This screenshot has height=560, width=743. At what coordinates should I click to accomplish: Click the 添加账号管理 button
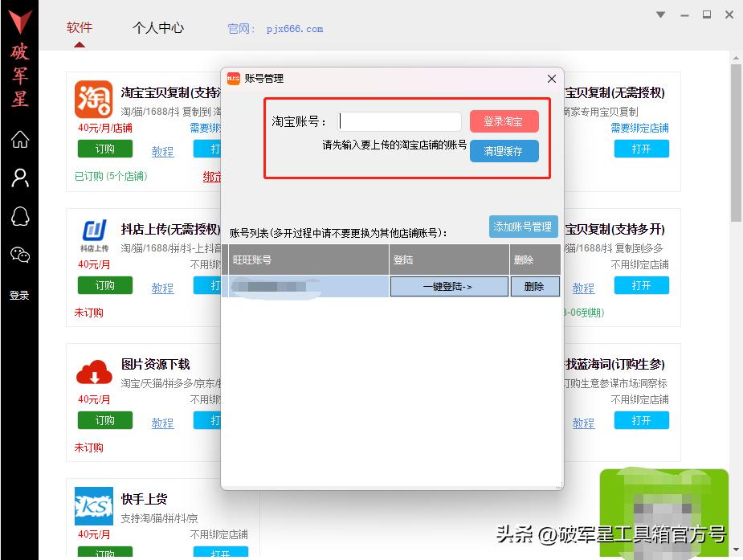pyautogui.click(x=523, y=227)
